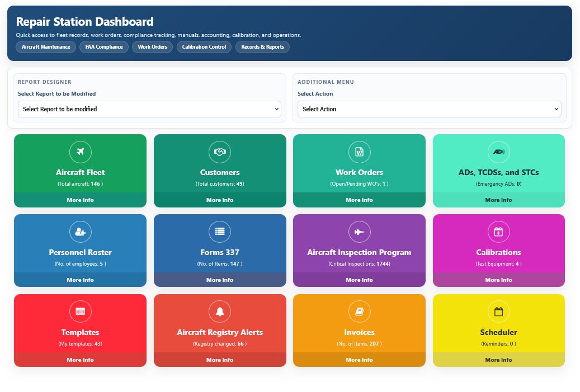Click More Info on the Work Orders card

pyautogui.click(x=359, y=200)
